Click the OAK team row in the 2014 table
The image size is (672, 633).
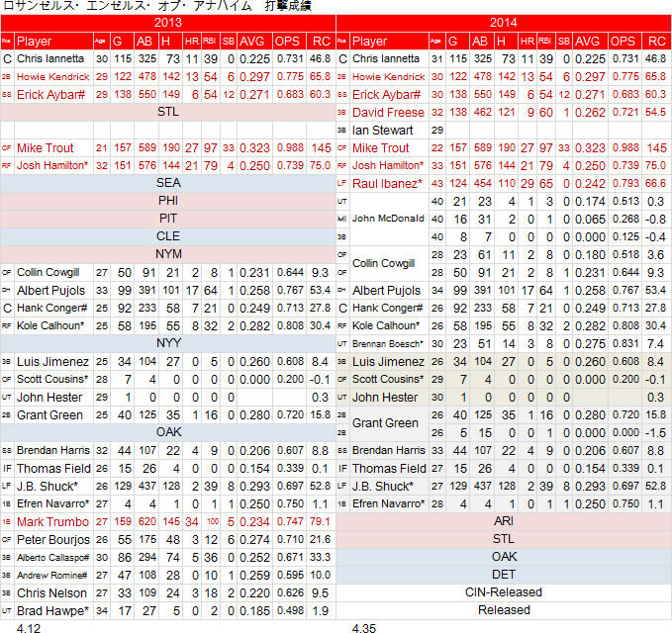(504, 557)
